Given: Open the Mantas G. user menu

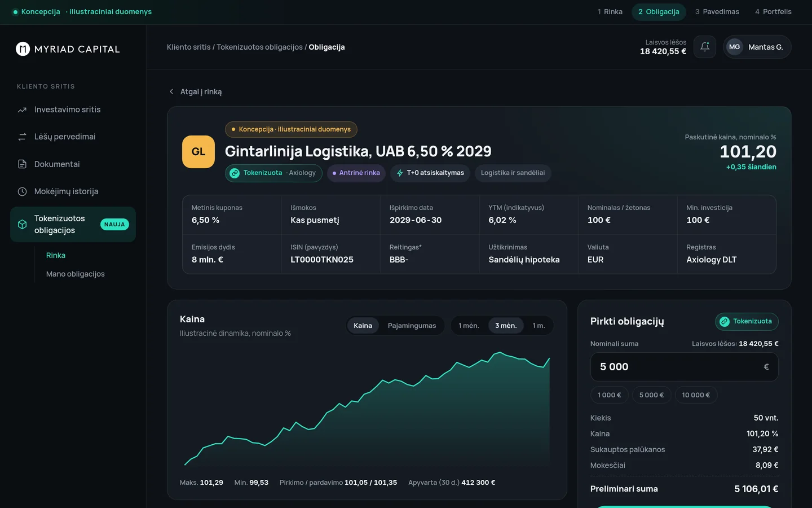Looking at the screenshot, I should point(757,47).
